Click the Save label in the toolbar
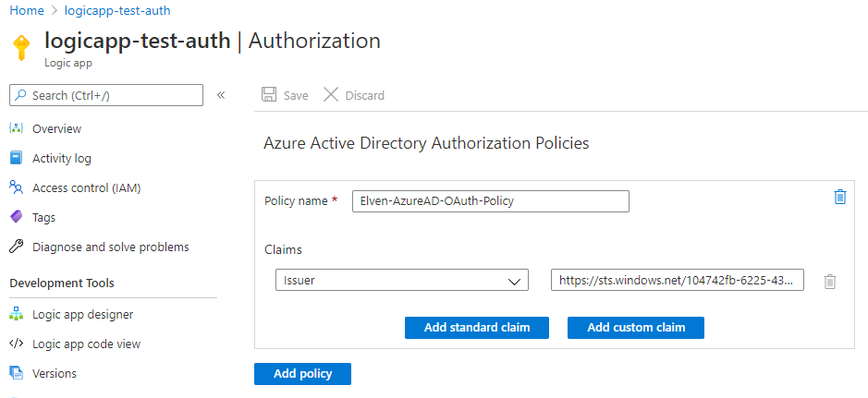 [296, 96]
